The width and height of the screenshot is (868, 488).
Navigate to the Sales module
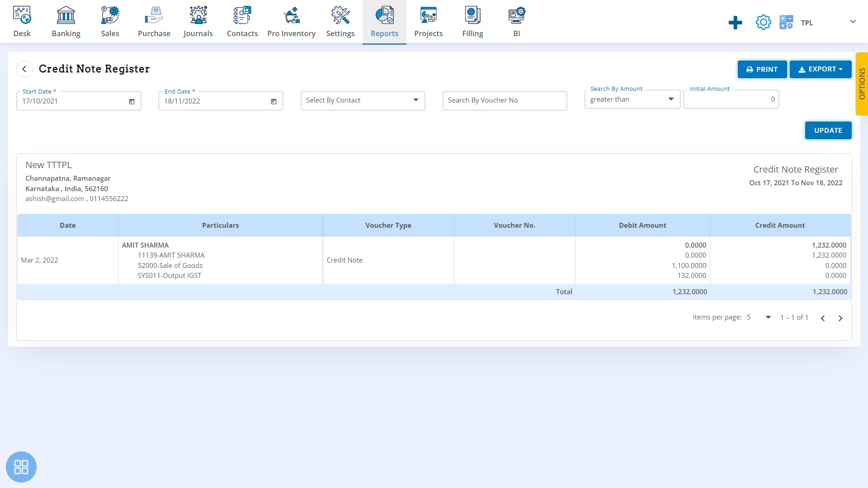(110, 21)
